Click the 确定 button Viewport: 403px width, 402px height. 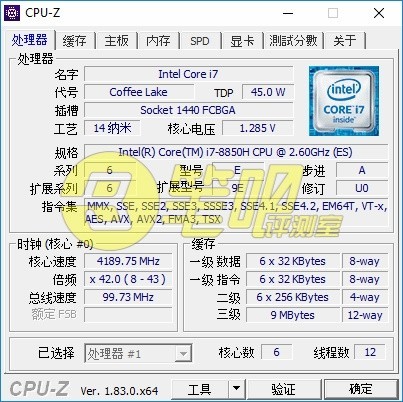tap(361, 389)
